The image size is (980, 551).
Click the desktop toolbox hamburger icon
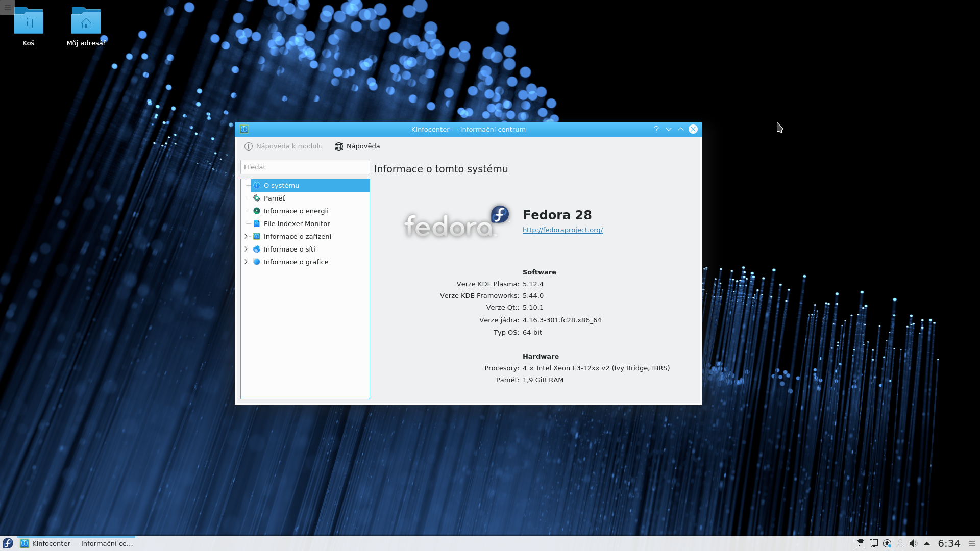tap(7, 7)
